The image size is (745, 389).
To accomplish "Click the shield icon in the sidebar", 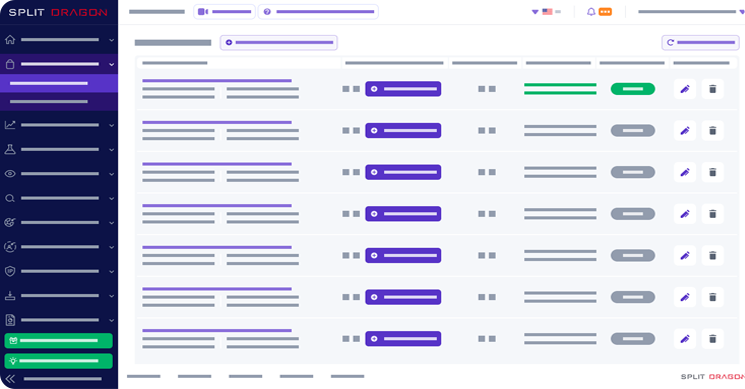I will pos(10,271).
